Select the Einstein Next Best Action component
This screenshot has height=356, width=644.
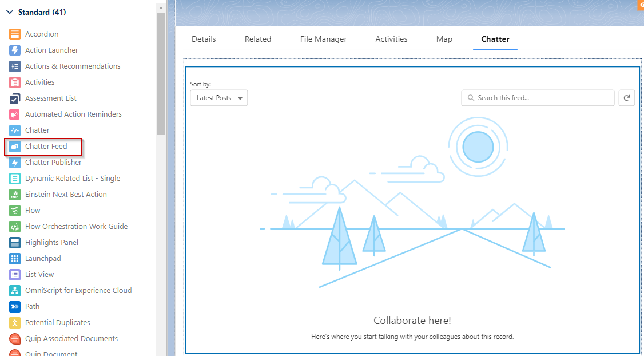[66, 194]
